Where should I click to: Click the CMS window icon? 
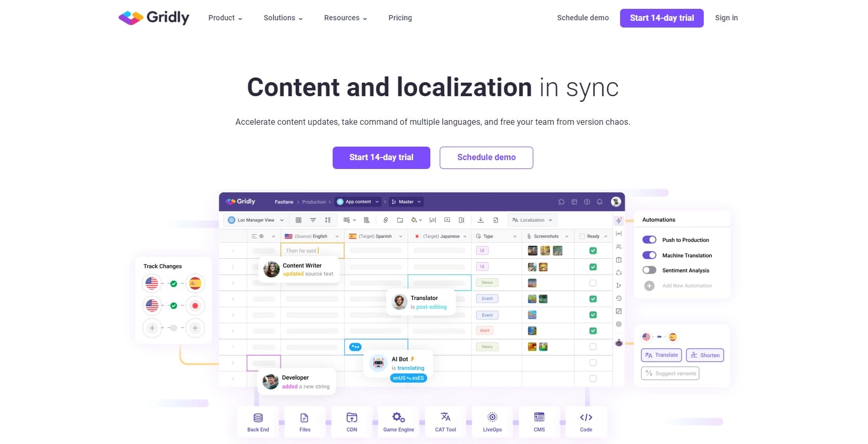click(x=539, y=417)
